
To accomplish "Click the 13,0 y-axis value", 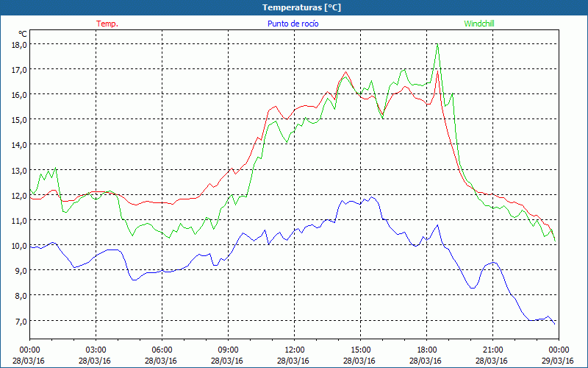I will pyautogui.click(x=20, y=170).
